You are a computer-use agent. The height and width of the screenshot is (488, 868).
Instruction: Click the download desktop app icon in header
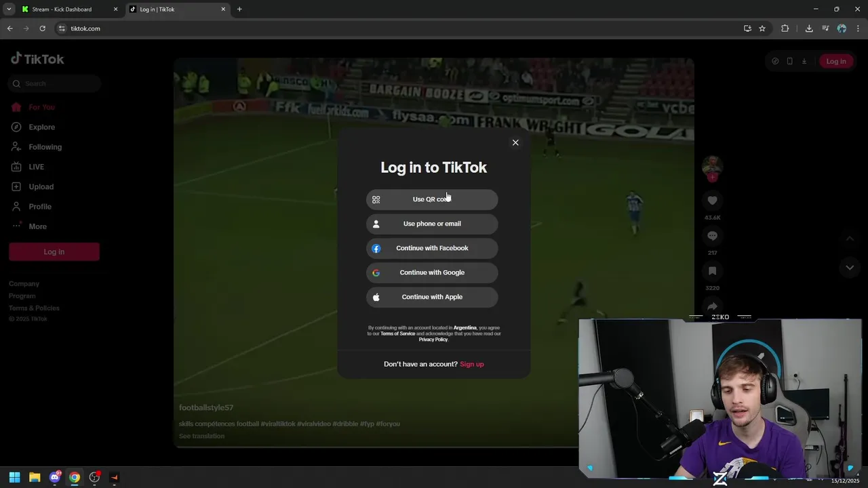point(804,61)
